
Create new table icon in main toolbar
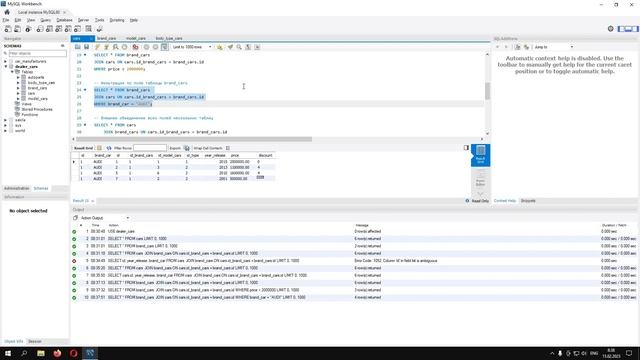[49, 29]
